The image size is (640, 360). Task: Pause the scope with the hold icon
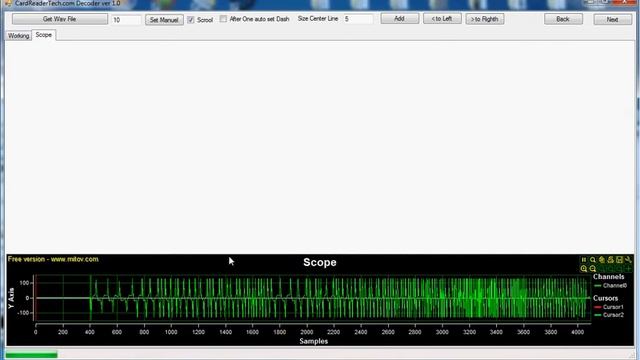pyautogui.click(x=584, y=260)
